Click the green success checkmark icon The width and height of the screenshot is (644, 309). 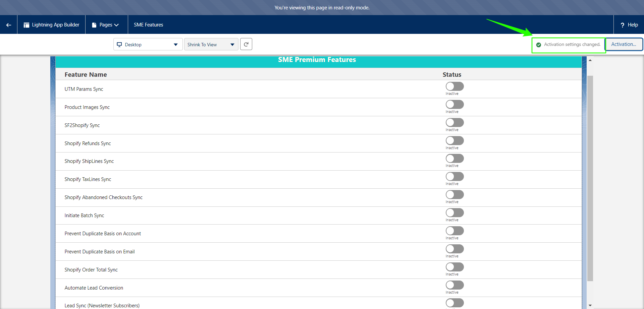539,45
